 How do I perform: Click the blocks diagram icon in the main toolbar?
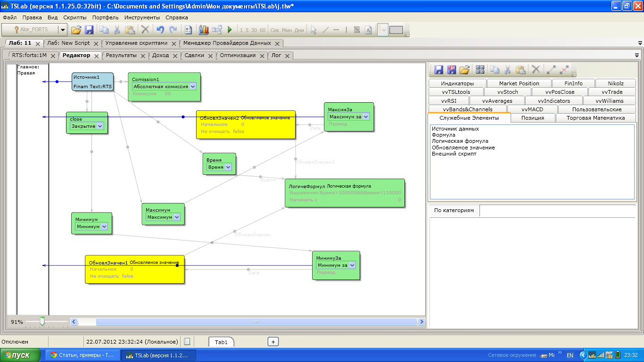[217, 30]
